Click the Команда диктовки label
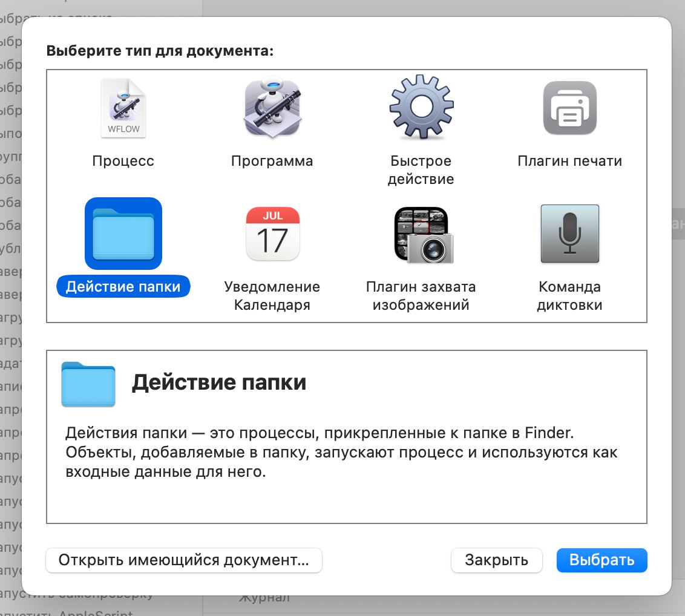 (x=569, y=296)
